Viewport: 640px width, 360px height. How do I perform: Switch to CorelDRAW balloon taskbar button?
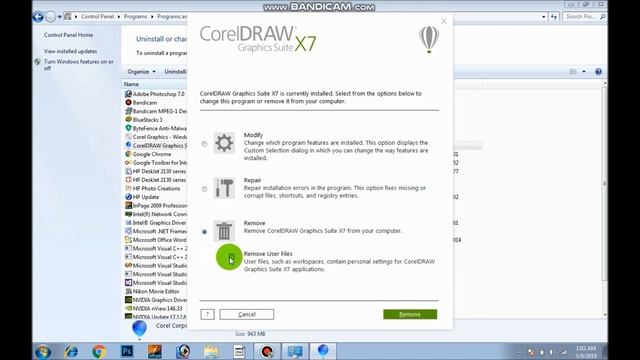pos(323,351)
